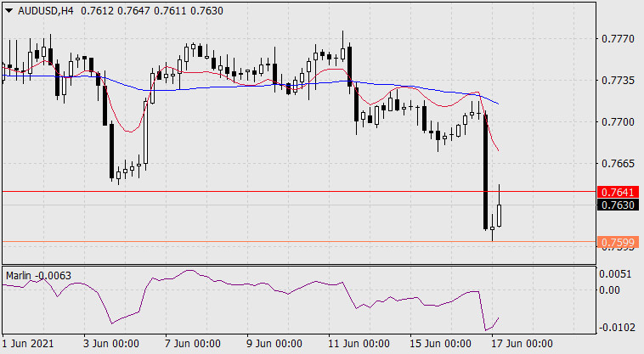Click the OHLC values 0.7612 0.7647 0.7611 0.7630
This screenshot has width=644, height=354.
[152, 11]
